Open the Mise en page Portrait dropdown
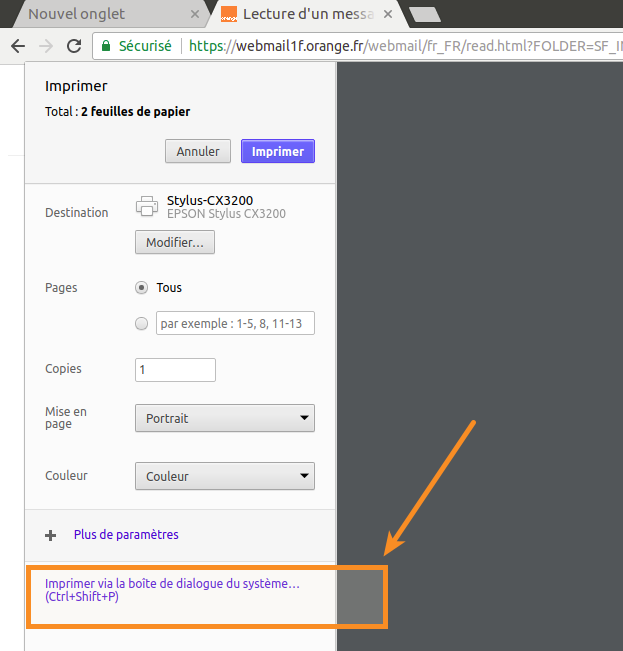 (x=225, y=418)
